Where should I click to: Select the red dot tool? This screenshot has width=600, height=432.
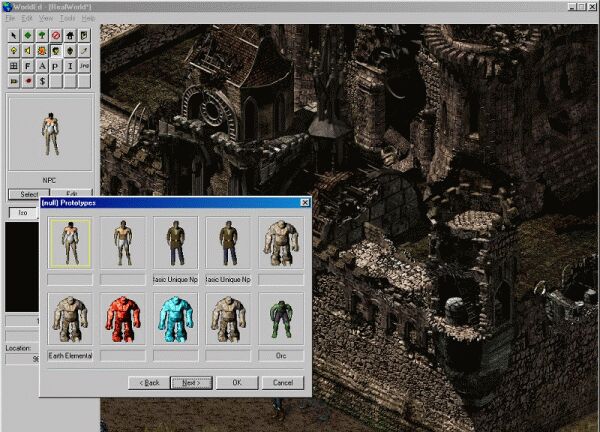tap(28, 81)
